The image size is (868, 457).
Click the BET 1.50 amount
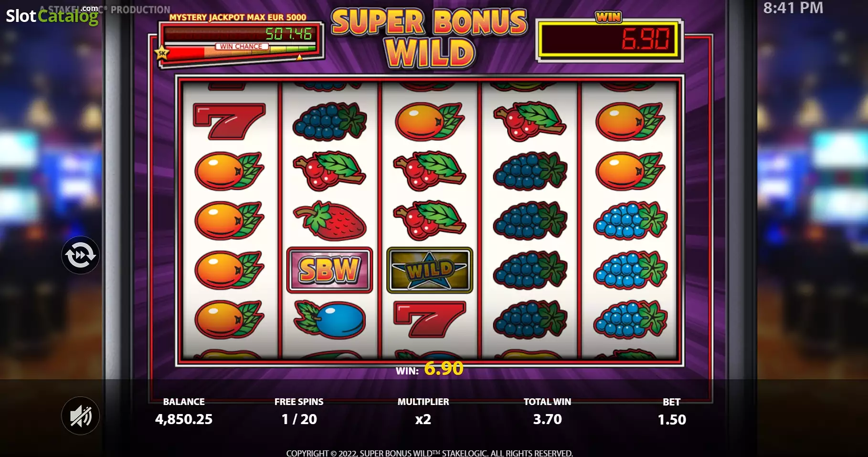672,419
